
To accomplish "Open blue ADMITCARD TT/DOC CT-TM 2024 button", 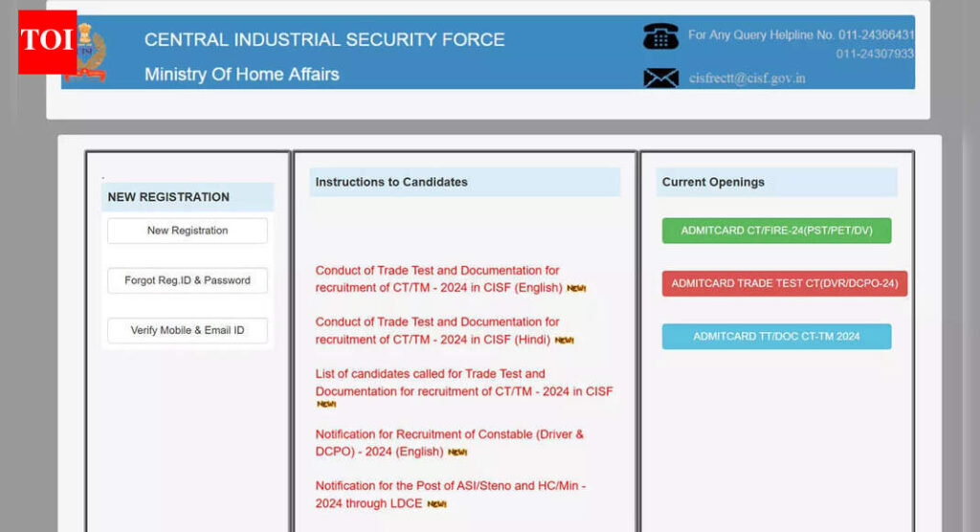I will click(776, 336).
